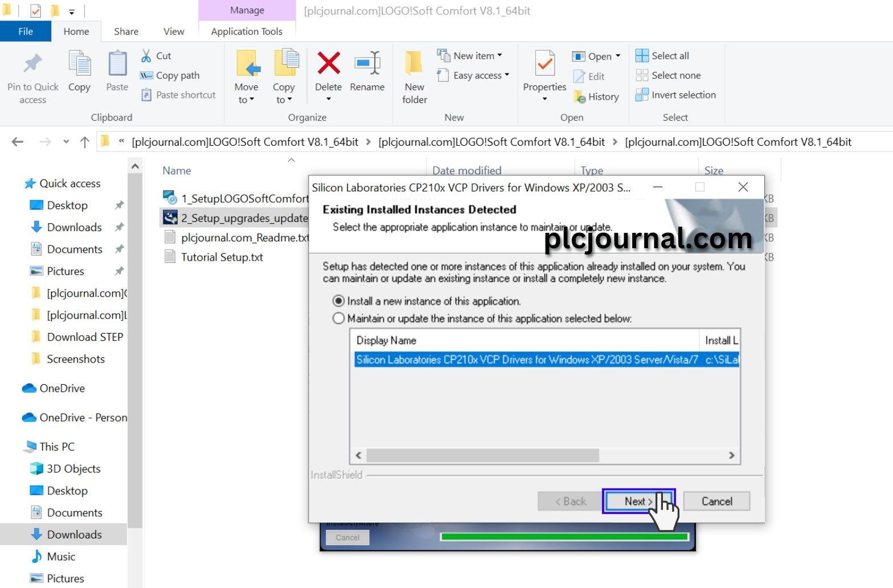Open the Copy to dropdown
This screenshot has width=893, height=588.
click(x=284, y=93)
